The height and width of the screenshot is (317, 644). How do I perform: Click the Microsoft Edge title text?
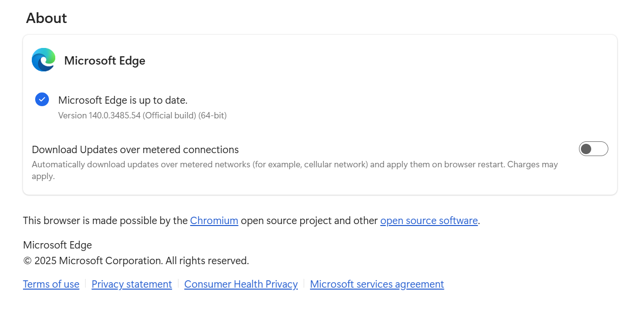(x=104, y=60)
